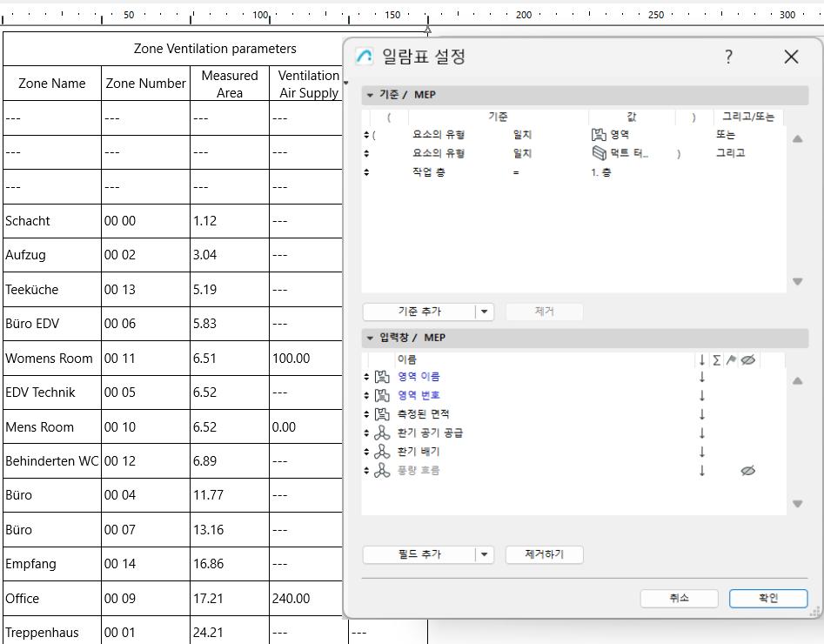The width and height of the screenshot is (824, 644).
Task: Click the sort column header arrow
Action: (701, 360)
